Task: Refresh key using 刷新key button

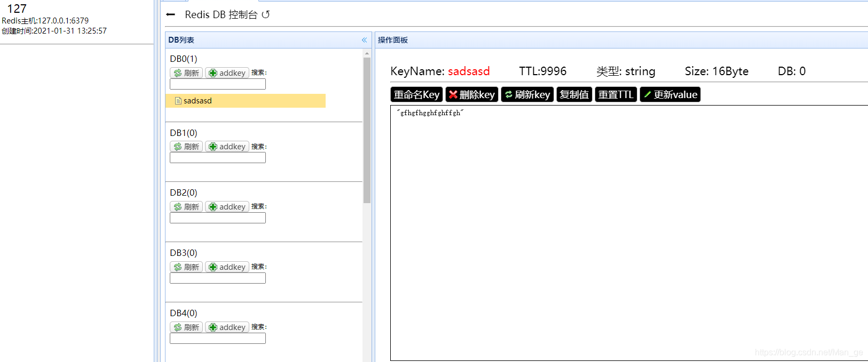Action: click(527, 94)
